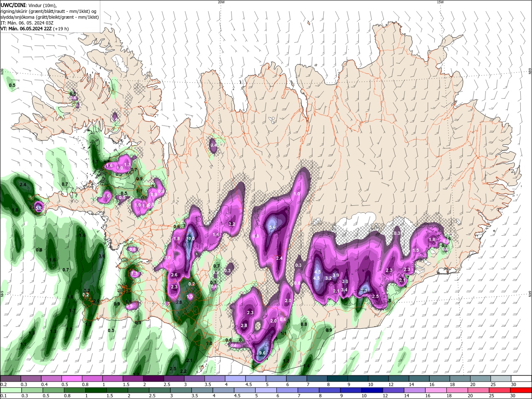Select the red 25–30 rain legend swatch
532x399 pixels.
point(500,390)
